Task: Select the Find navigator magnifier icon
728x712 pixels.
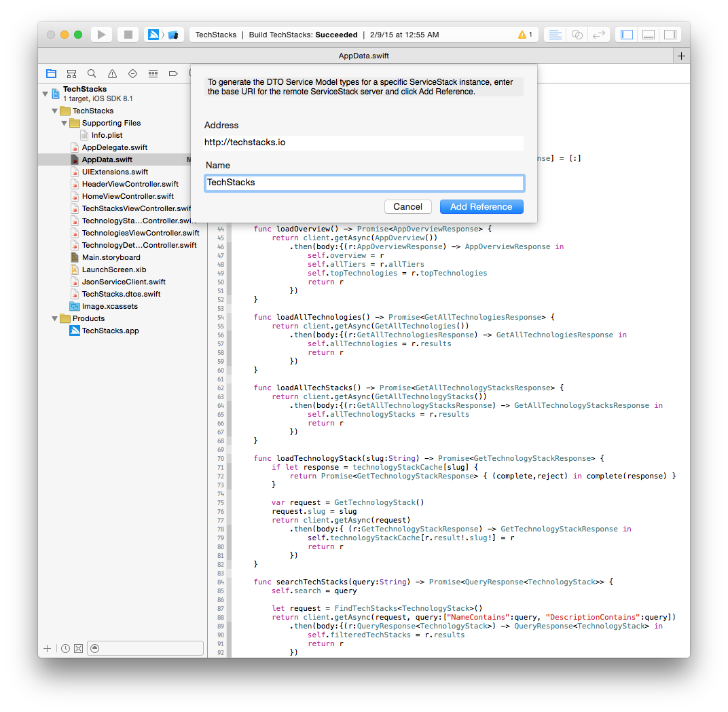Action: click(x=92, y=73)
